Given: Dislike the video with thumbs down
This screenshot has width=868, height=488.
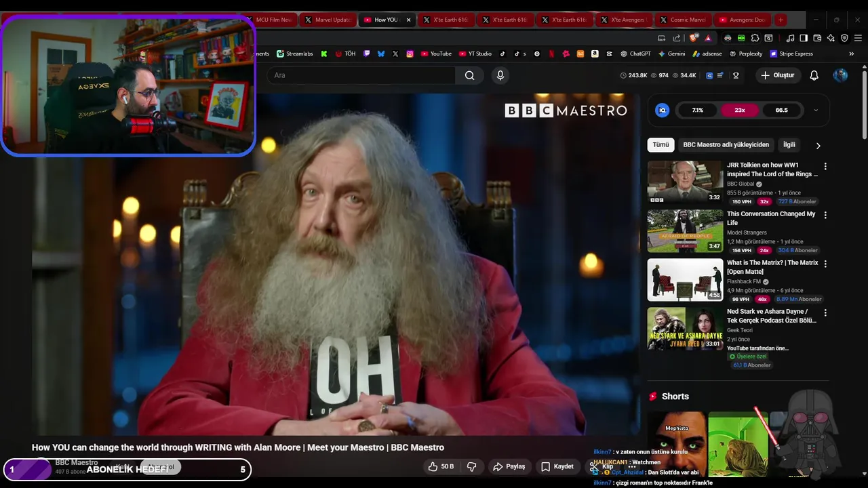Looking at the screenshot, I should pyautogui.click(x=471, y=466).
